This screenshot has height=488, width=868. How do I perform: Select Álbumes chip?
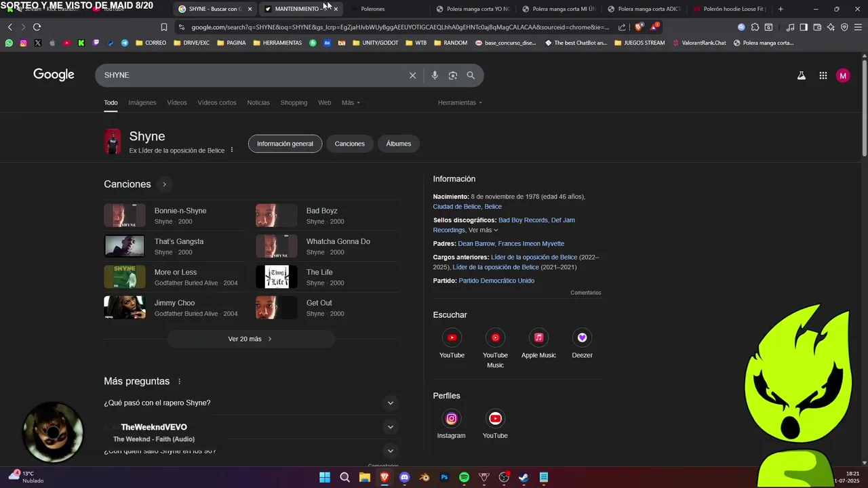pos(399,144)
